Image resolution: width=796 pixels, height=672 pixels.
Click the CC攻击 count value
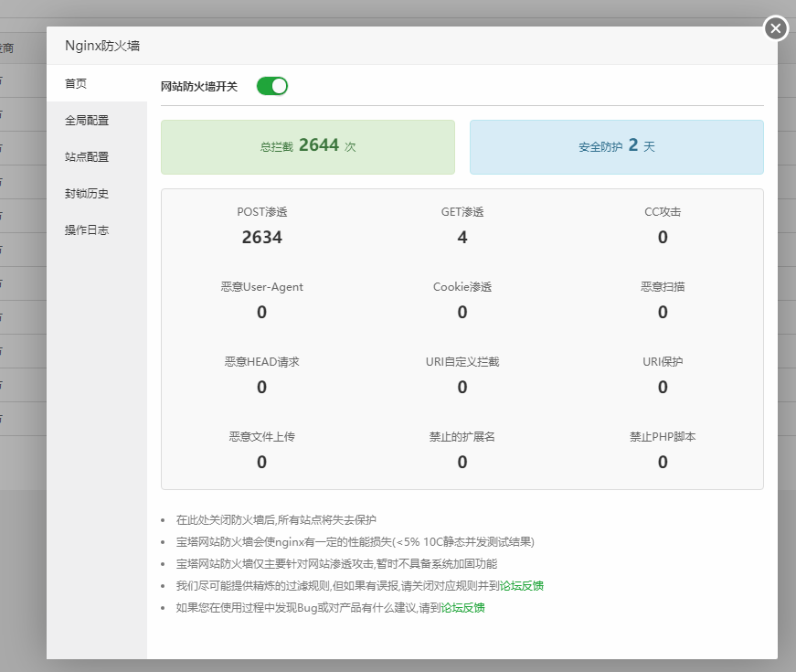coord(663,237)
